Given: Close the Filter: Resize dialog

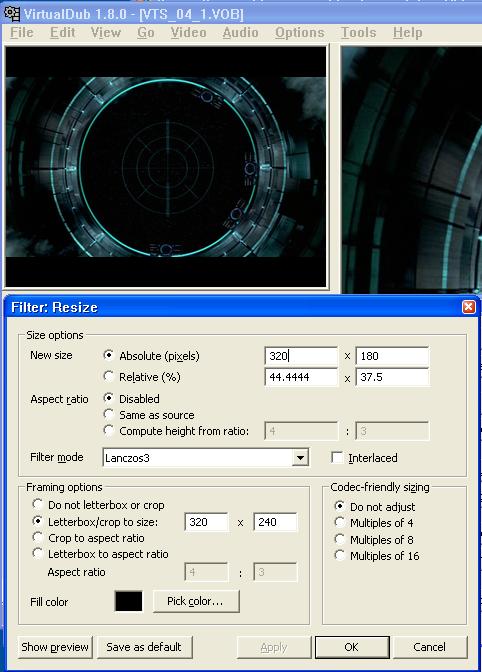Looking at the screenshot, I should [468, 307].
